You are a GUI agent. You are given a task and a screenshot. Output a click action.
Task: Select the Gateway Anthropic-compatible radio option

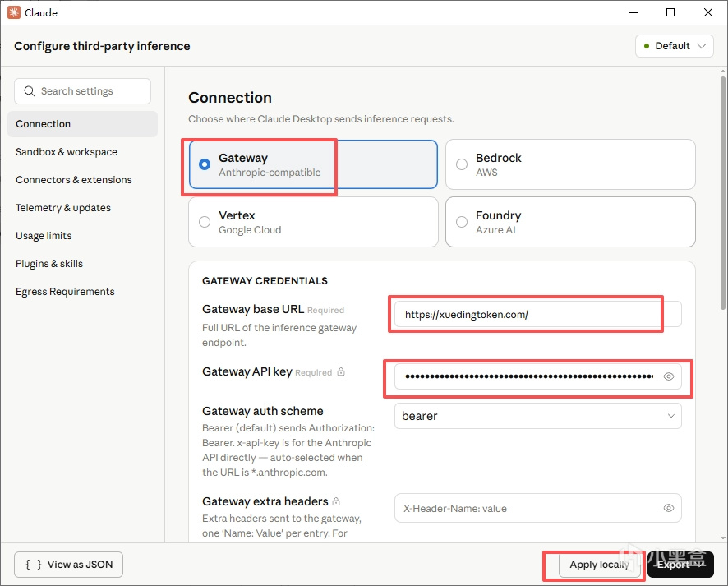pos(205,164)
